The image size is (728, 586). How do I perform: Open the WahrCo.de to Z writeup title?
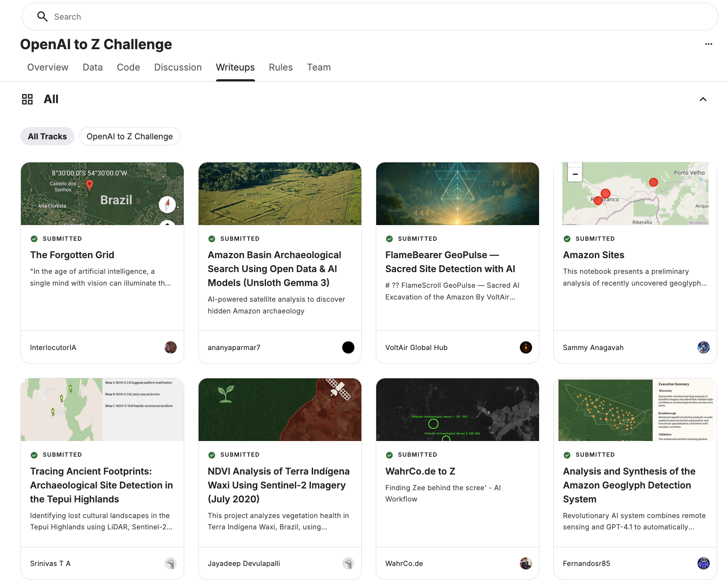tap(420, 471)
